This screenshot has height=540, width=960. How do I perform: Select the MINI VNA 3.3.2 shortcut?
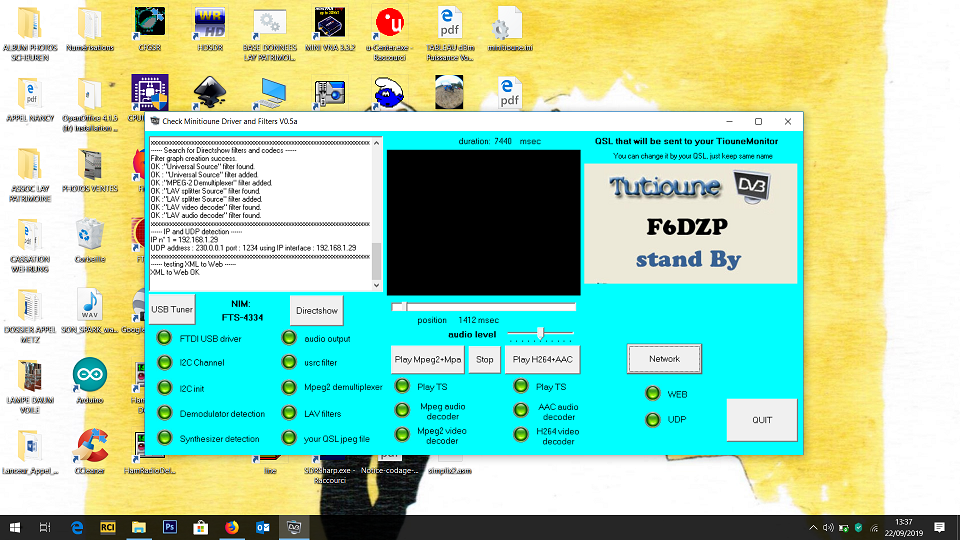tap(329, 24)
